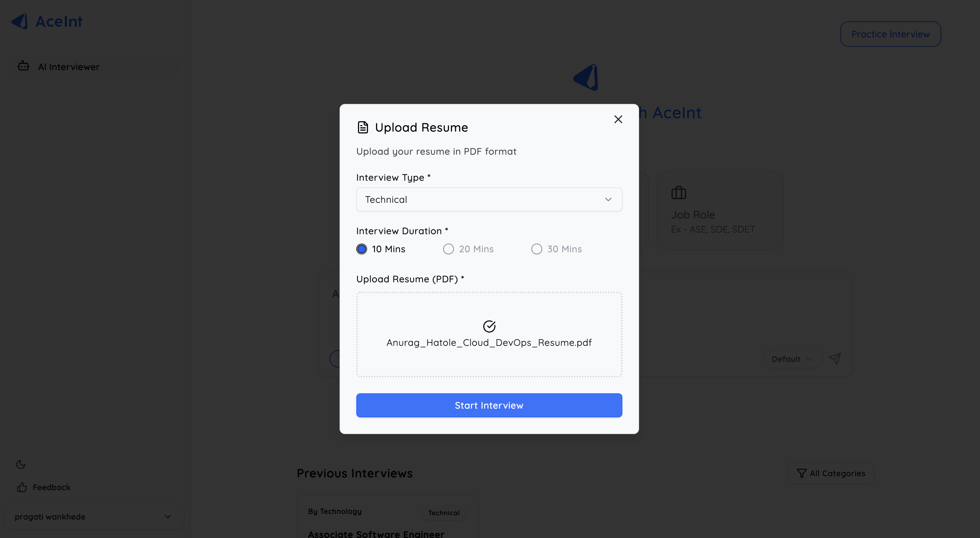Click the send paper-plane icon
Image resolution: width=980 pixels, height=538 pixels.
click(x=835, y=359)
